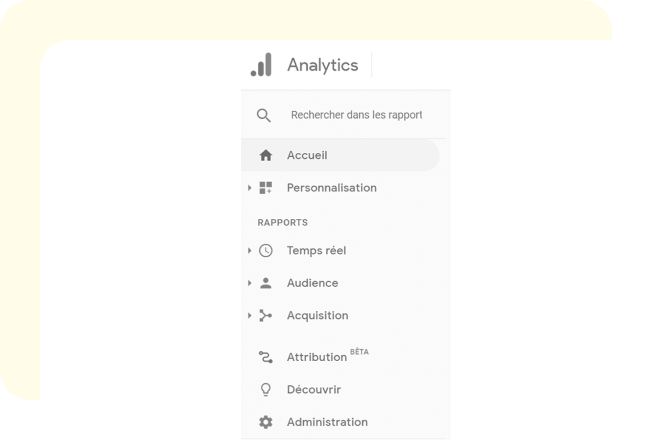Click the dashboard grid icon for Personnalisation
The width and height of the screenshot is (652, 440).
click(x=265, y=188)
